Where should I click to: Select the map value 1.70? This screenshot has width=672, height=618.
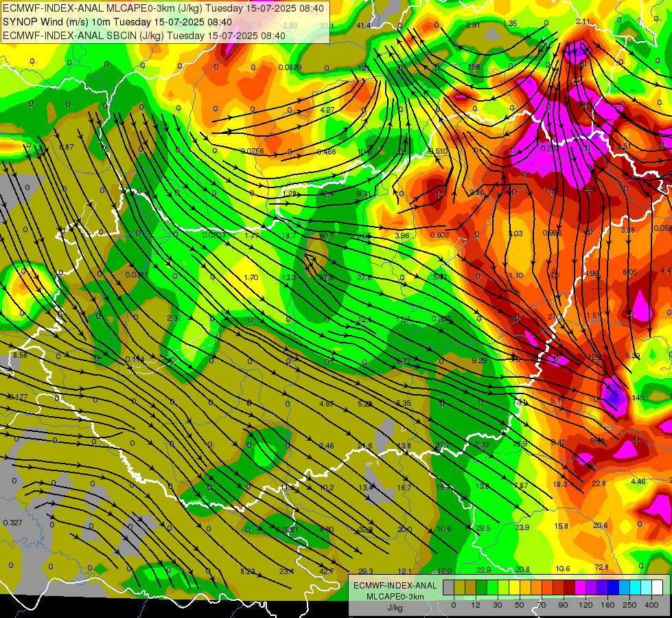251,277
